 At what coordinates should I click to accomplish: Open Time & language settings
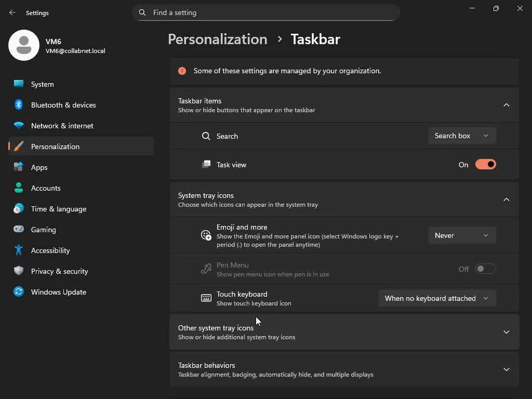point(59,209)
